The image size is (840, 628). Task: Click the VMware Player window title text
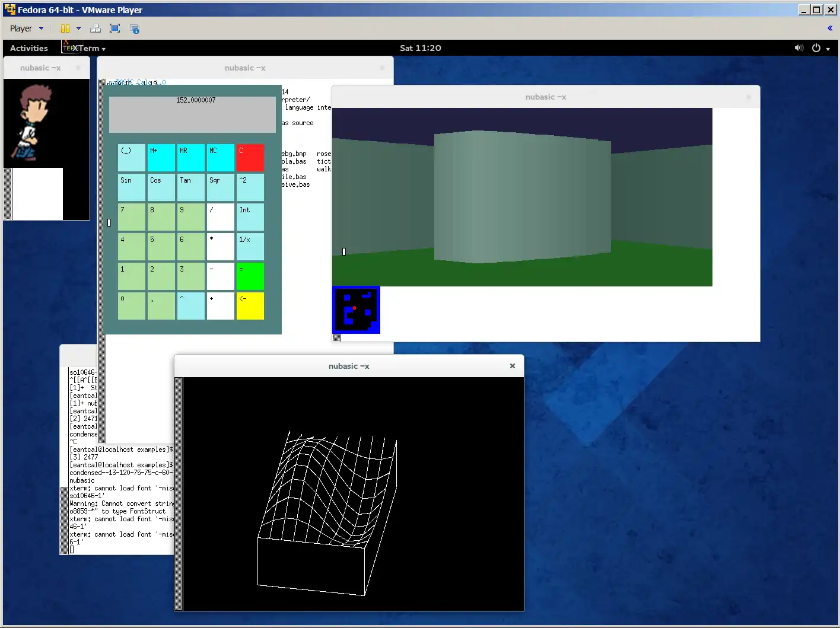(80, 9)
